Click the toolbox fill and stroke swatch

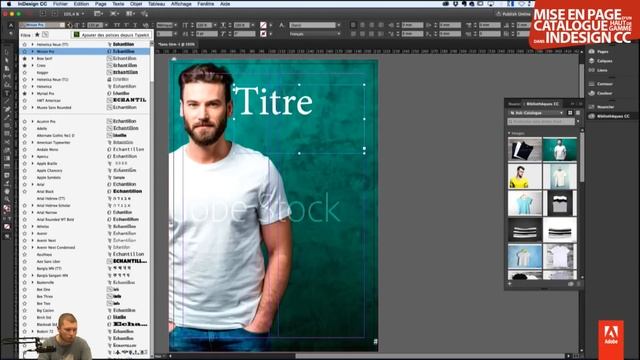7,209
